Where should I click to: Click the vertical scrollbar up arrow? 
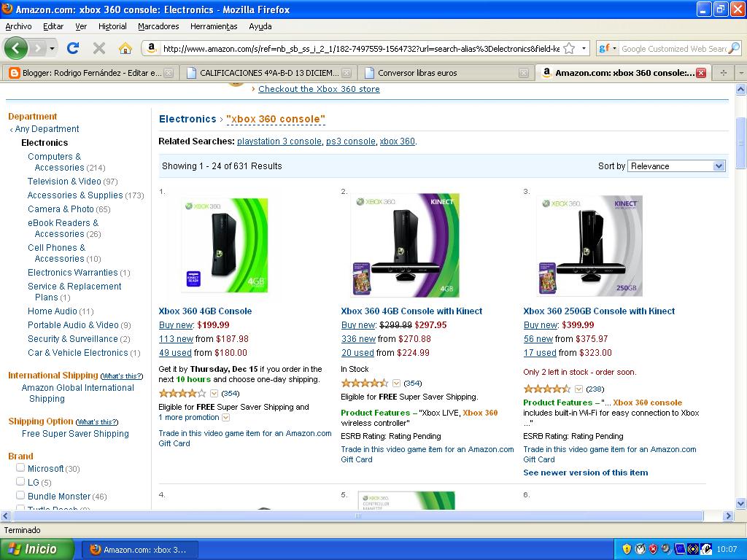tap(741, 89)
